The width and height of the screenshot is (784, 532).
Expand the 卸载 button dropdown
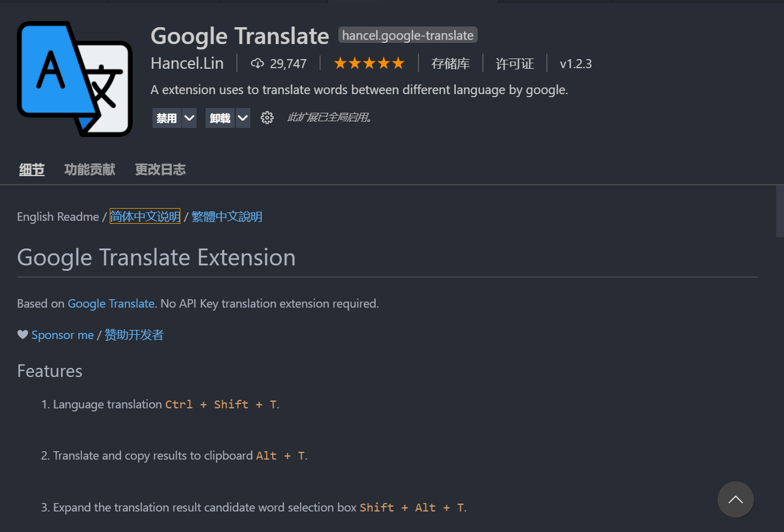pyautogui.click(x=242, y=118)
